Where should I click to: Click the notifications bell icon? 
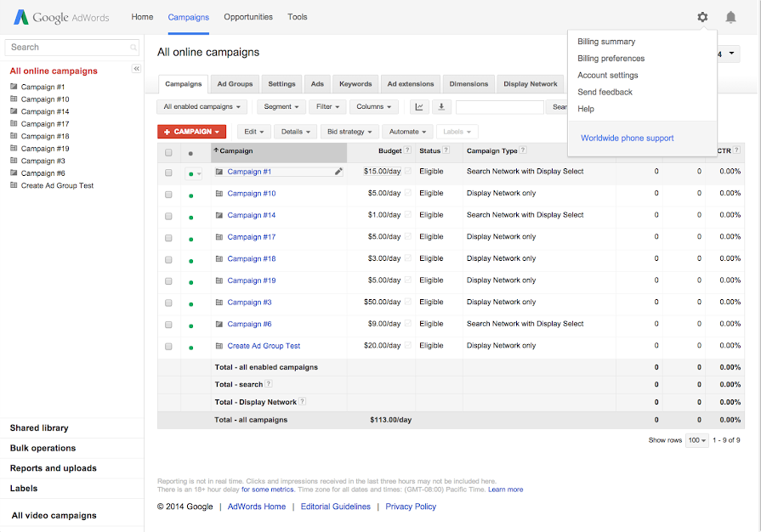(730, 17)
